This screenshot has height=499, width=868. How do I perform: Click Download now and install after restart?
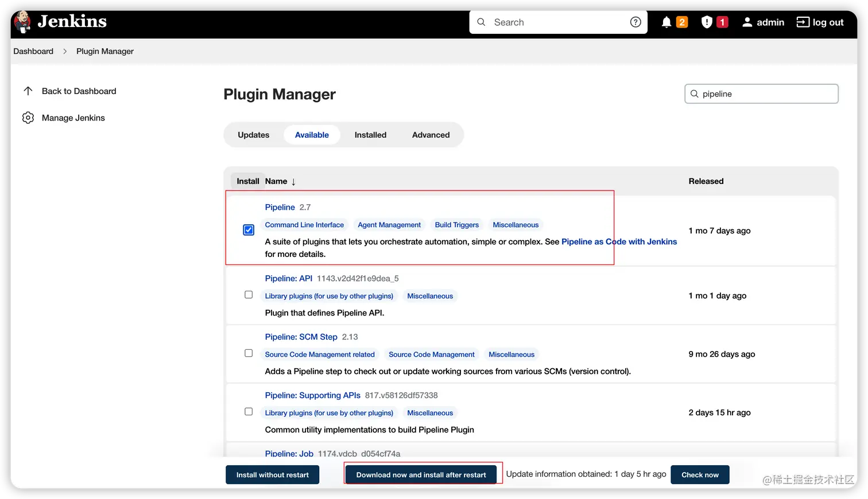click(x=421, y=475)
